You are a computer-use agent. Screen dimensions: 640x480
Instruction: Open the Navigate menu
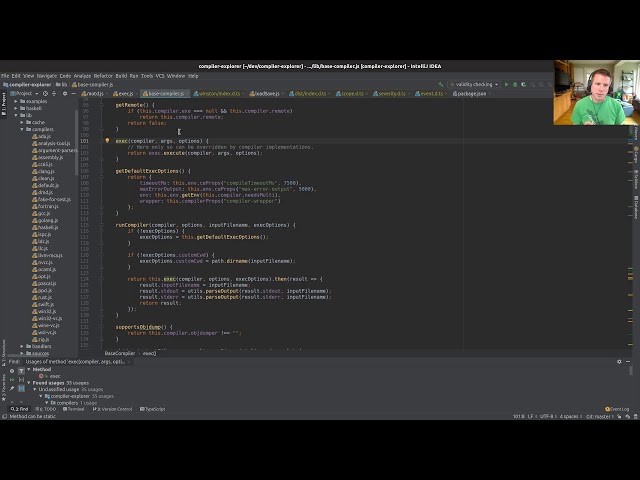coord(47,76)
